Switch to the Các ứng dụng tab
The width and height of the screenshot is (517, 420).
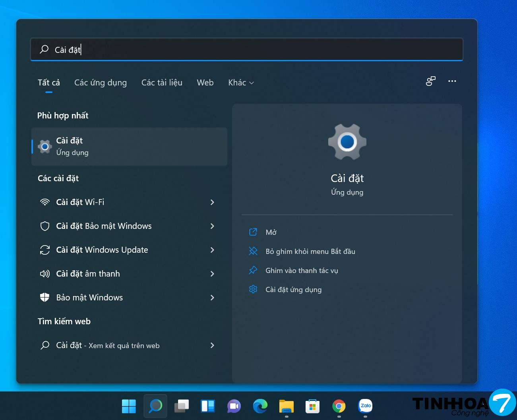pos(101,83)
